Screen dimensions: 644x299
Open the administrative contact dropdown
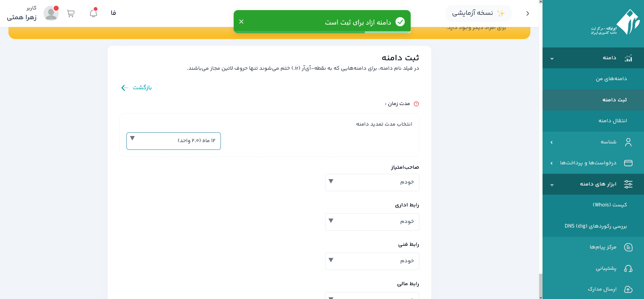(372, 222)
